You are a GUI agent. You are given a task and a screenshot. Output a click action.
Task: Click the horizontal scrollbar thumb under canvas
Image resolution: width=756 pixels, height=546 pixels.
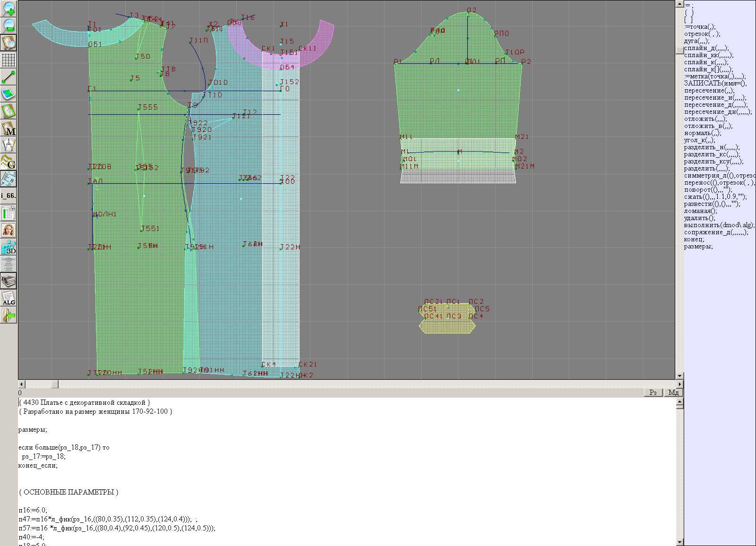point(55,384)
